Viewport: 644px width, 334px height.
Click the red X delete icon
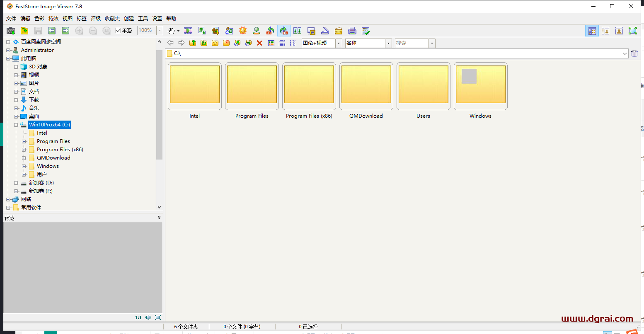pos(260,43)
